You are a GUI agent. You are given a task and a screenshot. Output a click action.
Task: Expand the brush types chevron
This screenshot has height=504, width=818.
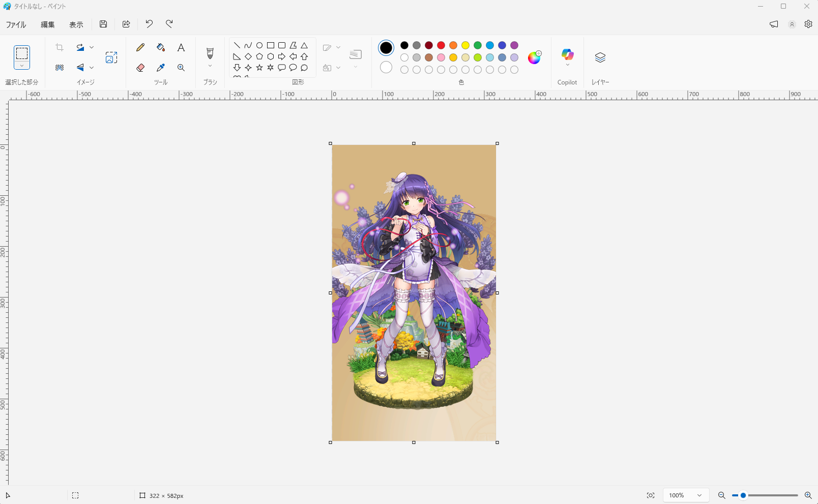(x=210, y=66)
